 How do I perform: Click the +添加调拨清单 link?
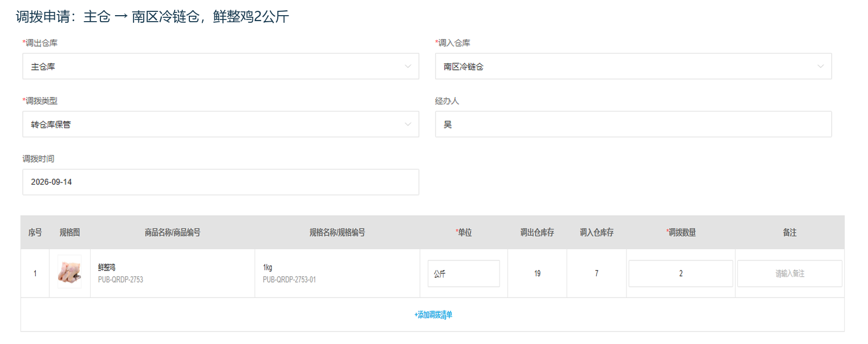[x=433, y=315]
